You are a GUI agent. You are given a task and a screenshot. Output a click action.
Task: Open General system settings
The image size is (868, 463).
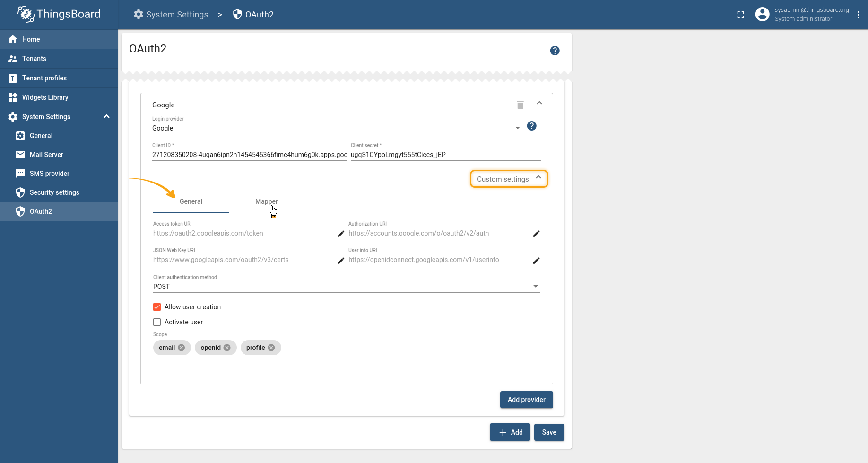pyautogui.click(x=59, y=136)
